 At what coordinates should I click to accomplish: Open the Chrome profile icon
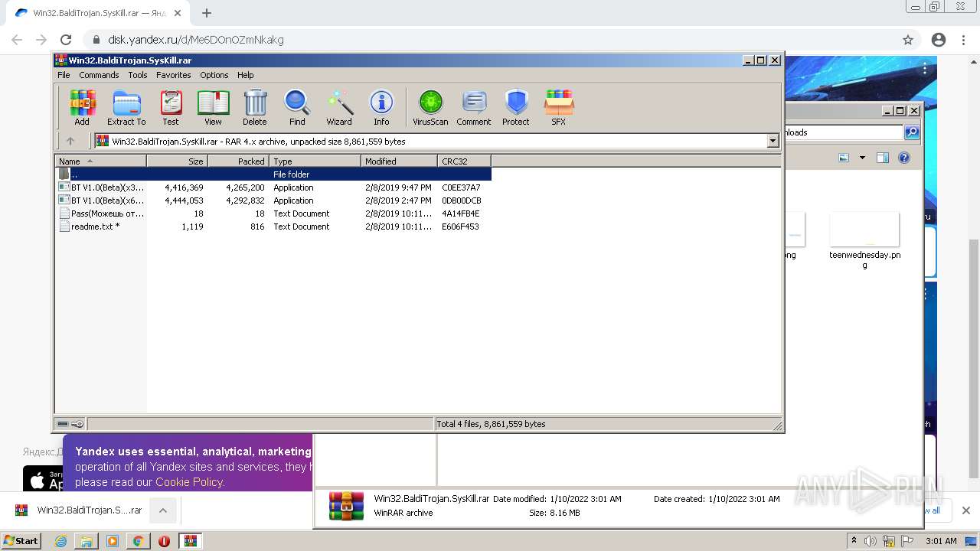(x=939, y=40)
